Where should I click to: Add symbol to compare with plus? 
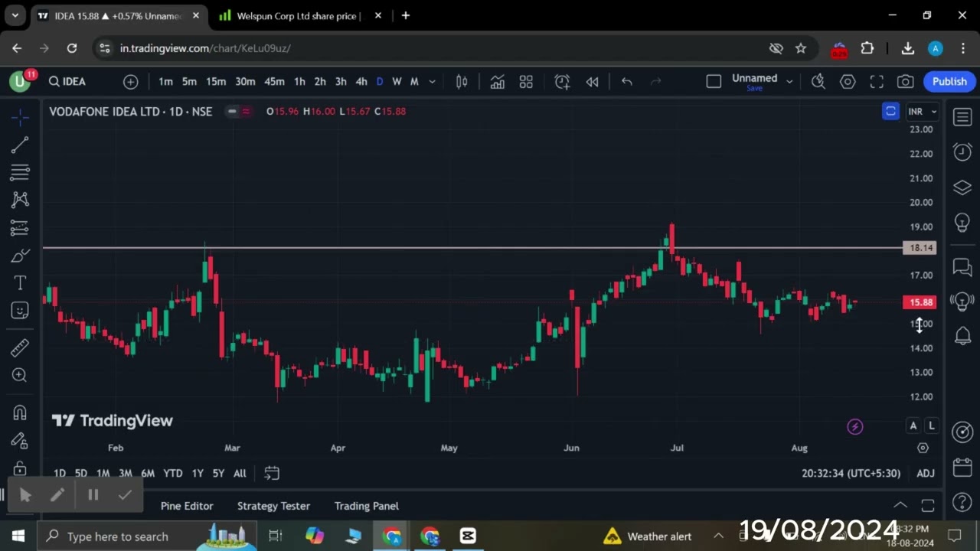click(x=131, y=81)
